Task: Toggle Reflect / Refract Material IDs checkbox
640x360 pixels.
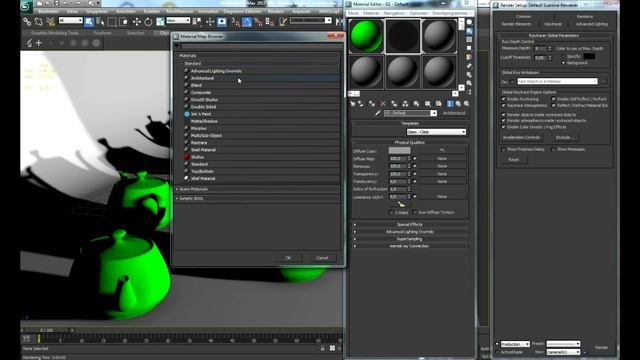Action: (553, 105)
